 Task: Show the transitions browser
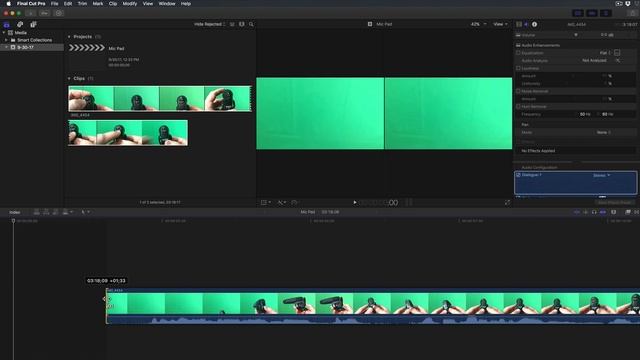tap(636, 212)
